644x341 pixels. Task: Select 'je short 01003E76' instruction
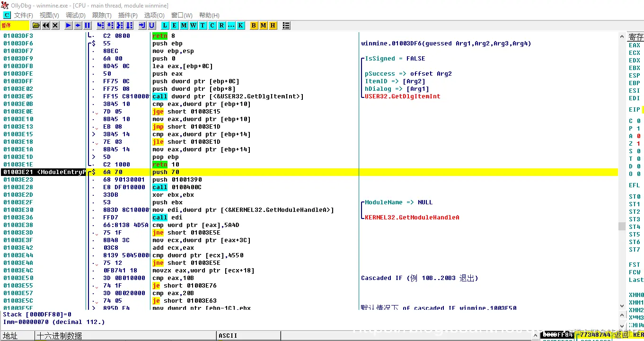tap(185, 286)
